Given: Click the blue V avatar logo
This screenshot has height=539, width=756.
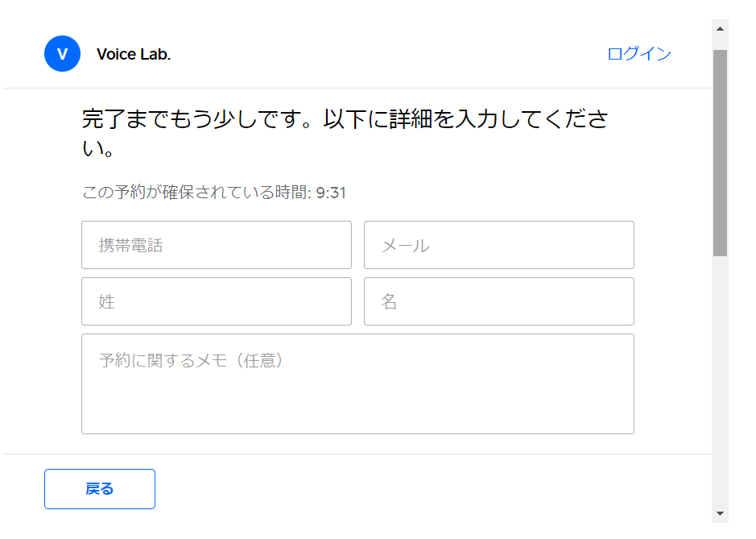Looking at the screenshot, I should coord(62,54).
